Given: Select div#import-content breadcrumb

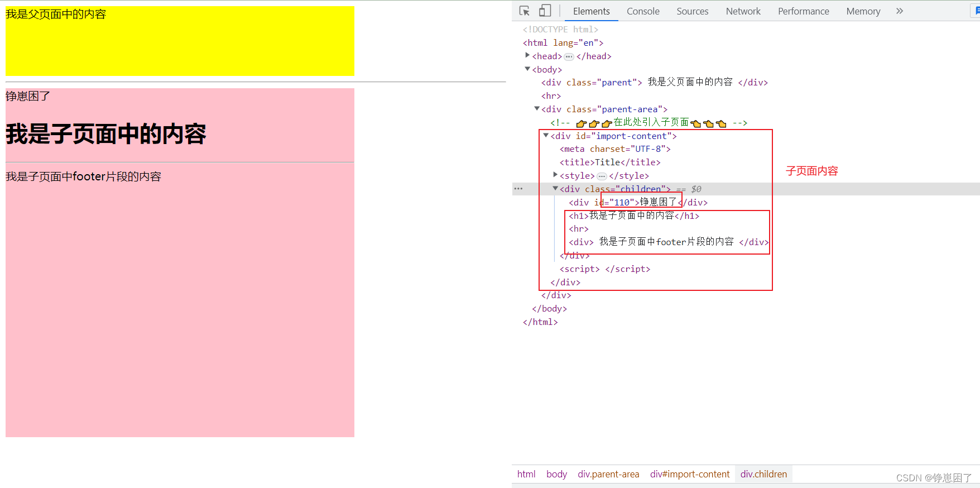Looking at the screenshot, I should [x=690, y=474].
